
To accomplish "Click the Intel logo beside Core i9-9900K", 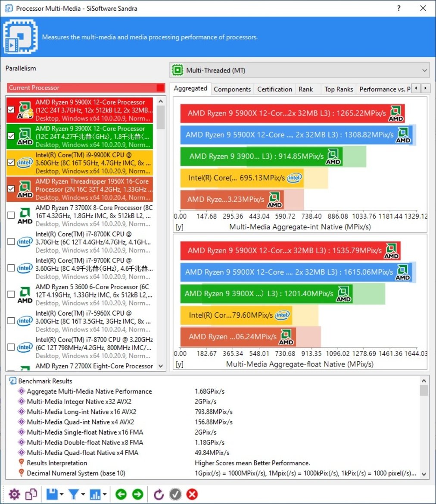I will 25,163.
